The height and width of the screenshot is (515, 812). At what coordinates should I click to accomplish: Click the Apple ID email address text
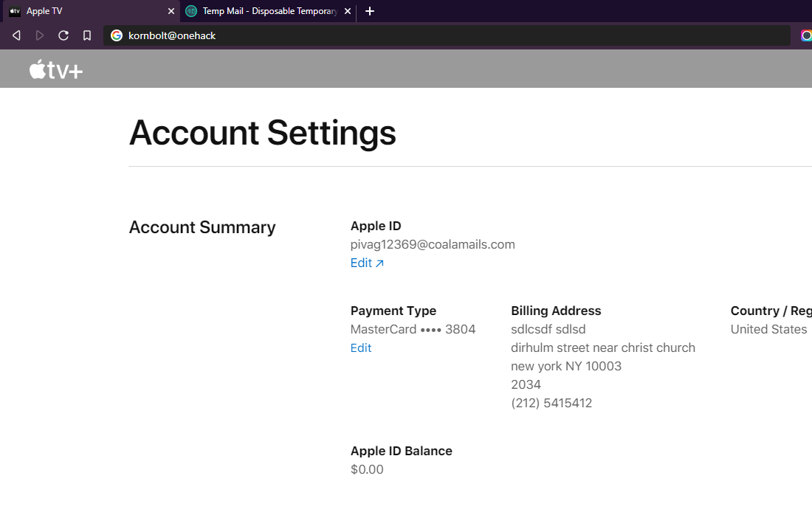coord(433,245)
